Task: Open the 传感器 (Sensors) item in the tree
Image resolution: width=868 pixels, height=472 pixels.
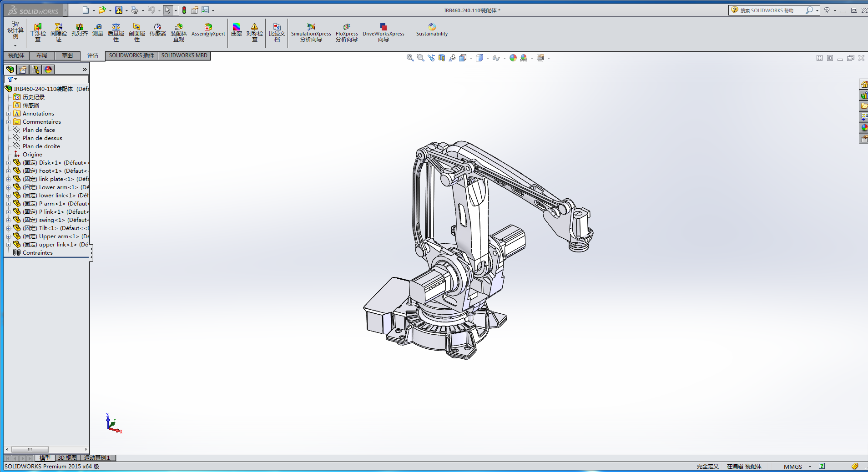Action: point(30,105)
